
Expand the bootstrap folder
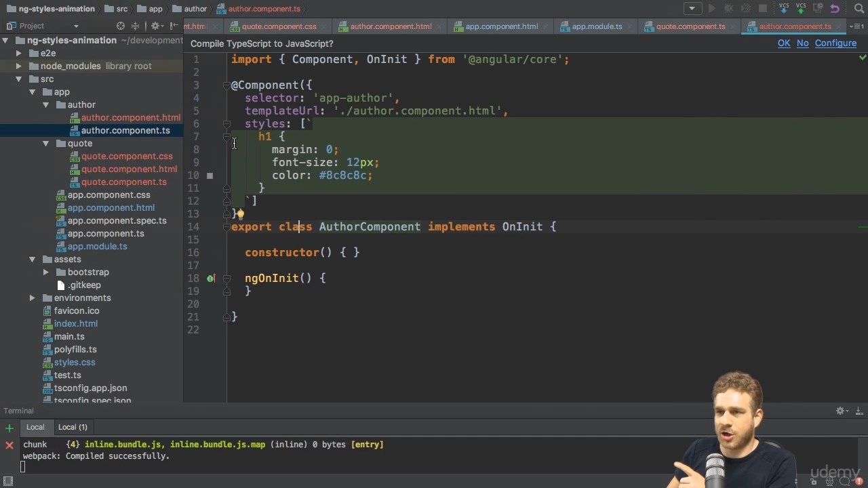point(46,272)
